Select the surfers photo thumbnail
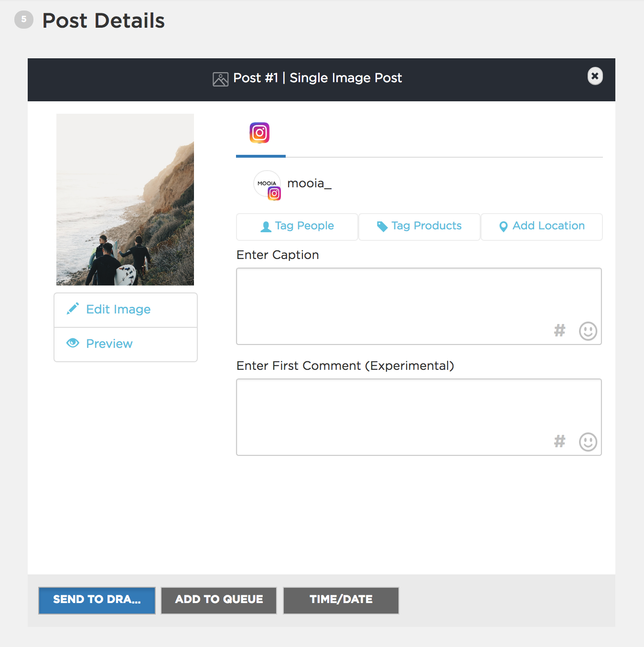 [125, 199]
